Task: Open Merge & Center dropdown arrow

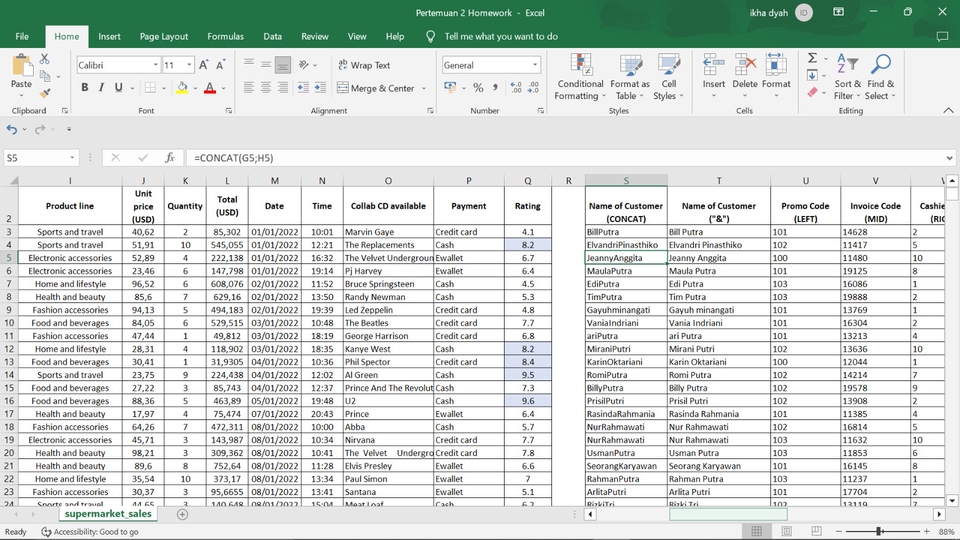Action: 424,88
